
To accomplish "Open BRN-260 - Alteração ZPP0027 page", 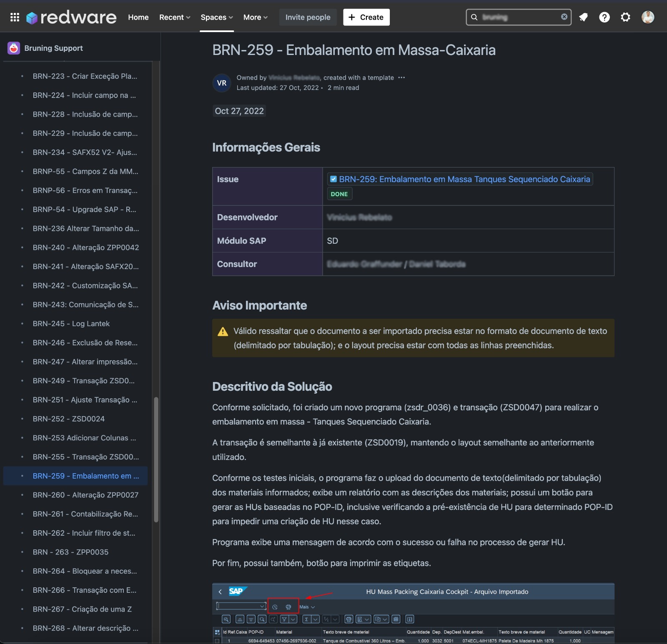I will coord(85,495).
